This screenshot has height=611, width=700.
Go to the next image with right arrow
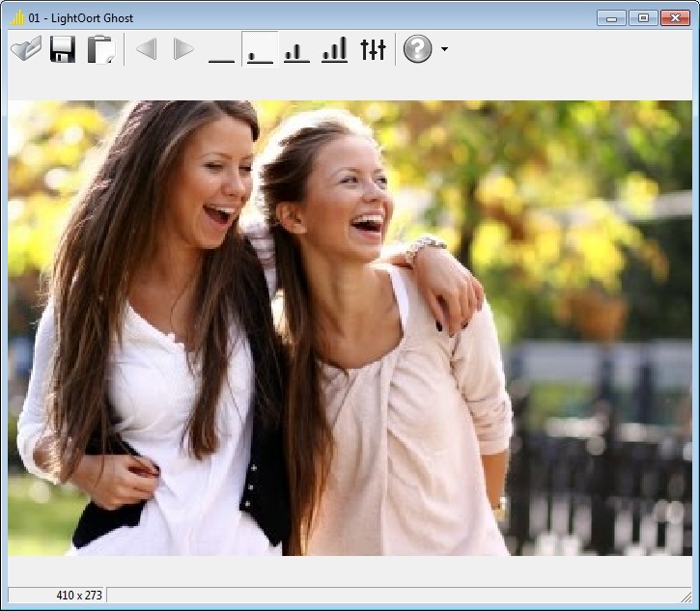point(183,48)
